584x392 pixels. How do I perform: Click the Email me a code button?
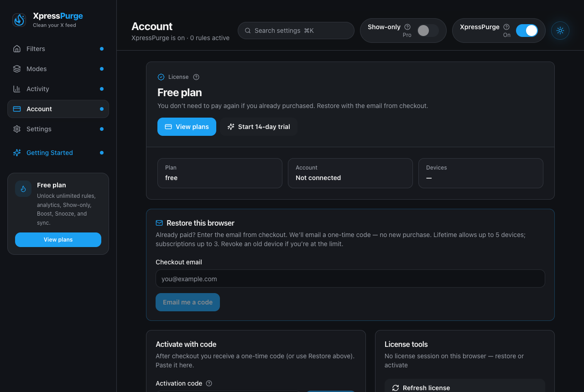click(188, 302)
